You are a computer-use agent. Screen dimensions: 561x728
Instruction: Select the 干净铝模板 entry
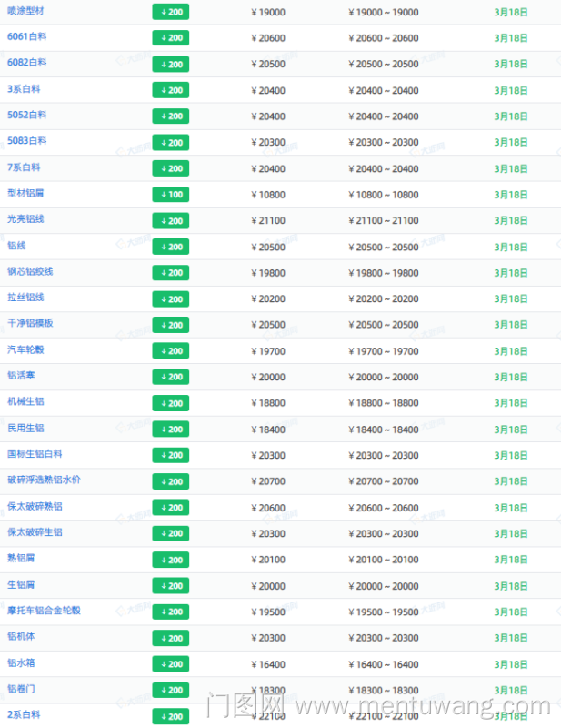click(x=30, y=323)
